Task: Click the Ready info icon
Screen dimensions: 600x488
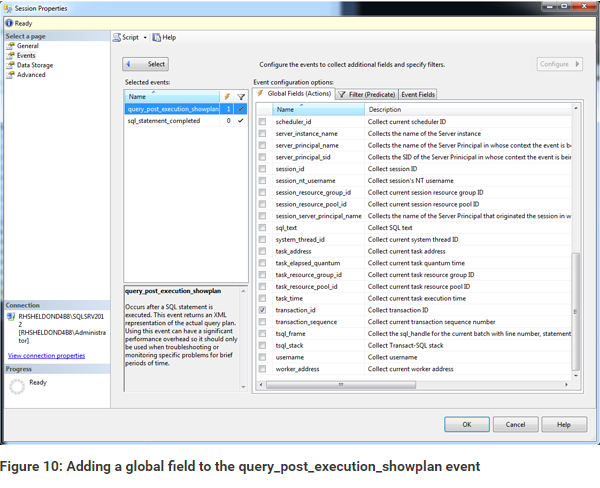Action: point(9,23)
